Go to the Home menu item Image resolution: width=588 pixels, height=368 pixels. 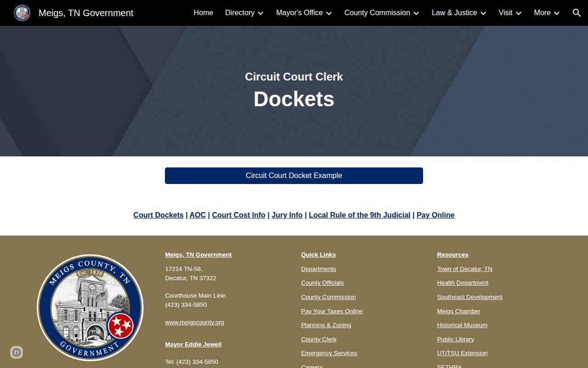click(204, 13)
